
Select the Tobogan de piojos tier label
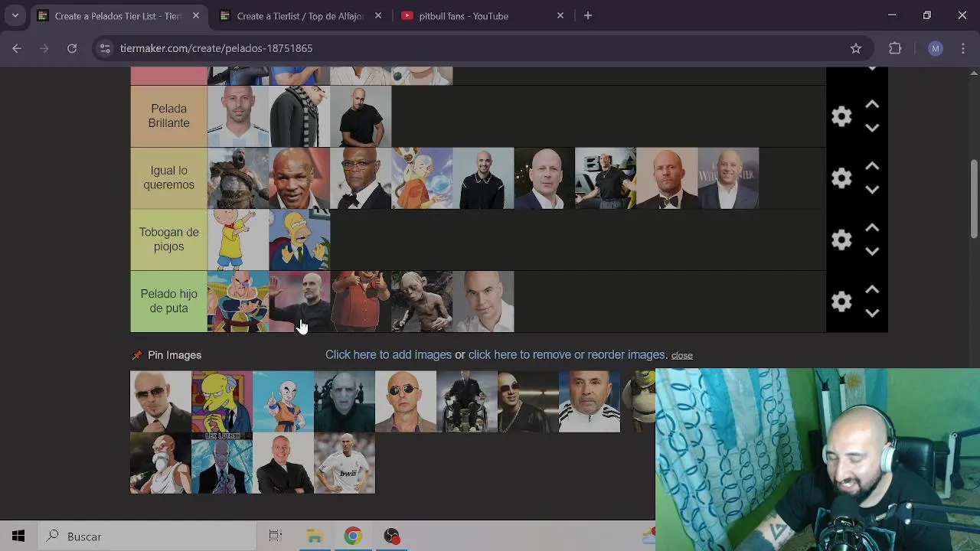tap(168, 240)
